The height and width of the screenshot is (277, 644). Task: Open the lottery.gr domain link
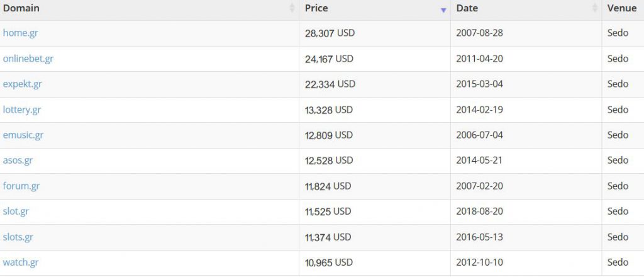coord(22,110)
